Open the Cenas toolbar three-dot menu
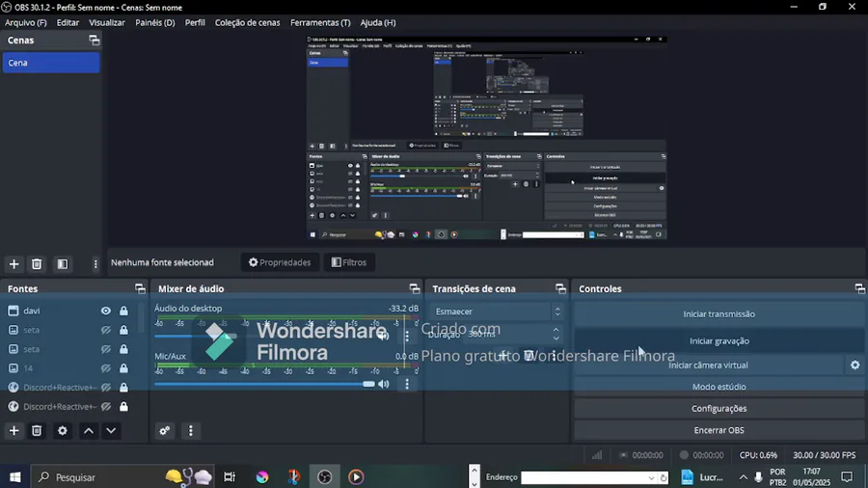Screen dimensions: 868x488 point(95,264)
